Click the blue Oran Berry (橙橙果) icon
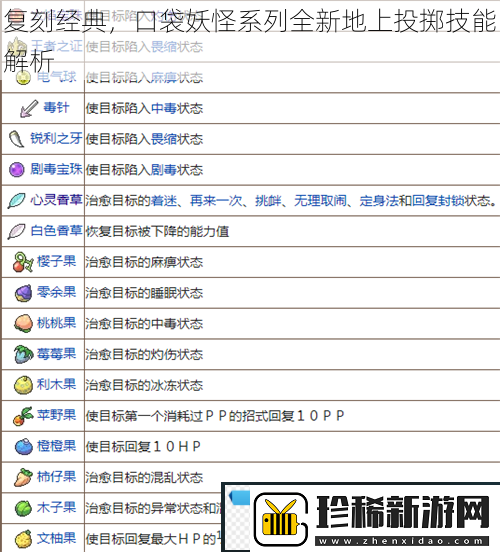500x552 pixels. point(23,446)
